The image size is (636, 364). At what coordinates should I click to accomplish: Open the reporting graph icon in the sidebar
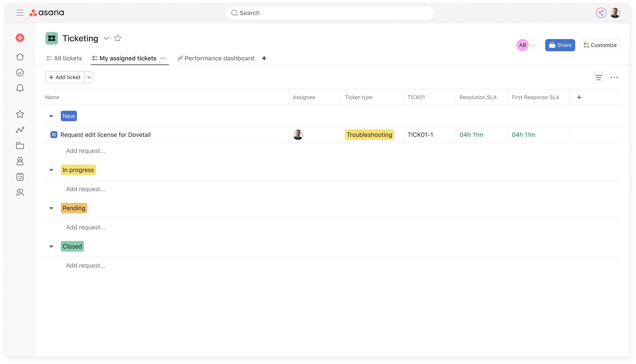(20, 130)
